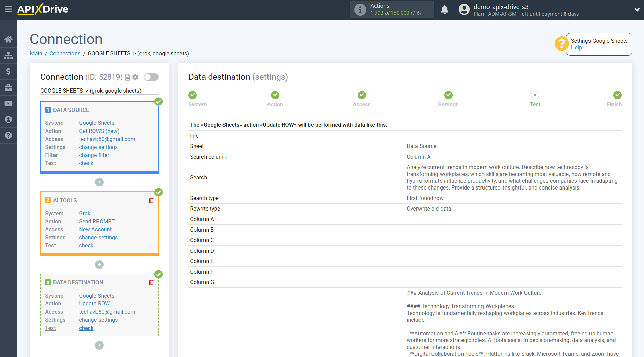Screen dimensions: 644x357
Task: Open the connections sitemap icon in the sidebar
Action: [8, 55]
